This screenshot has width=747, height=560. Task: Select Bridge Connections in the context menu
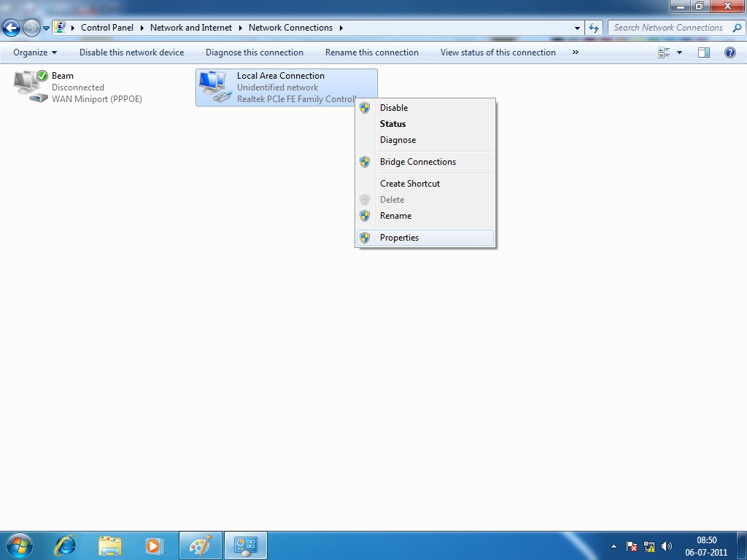[417, 161]
